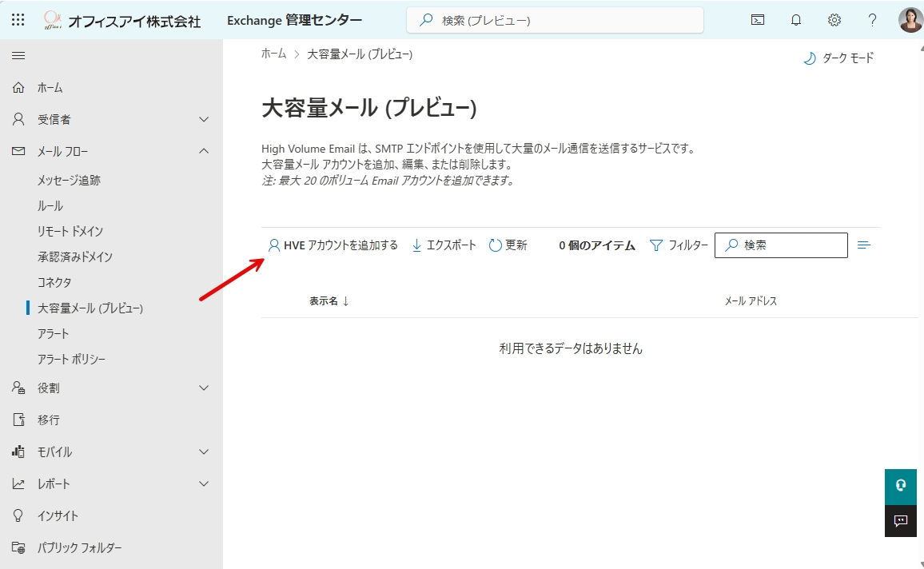Collapse the メール フロー section chevron
Screen dimensions: 924x569
(x=204, y=151)
